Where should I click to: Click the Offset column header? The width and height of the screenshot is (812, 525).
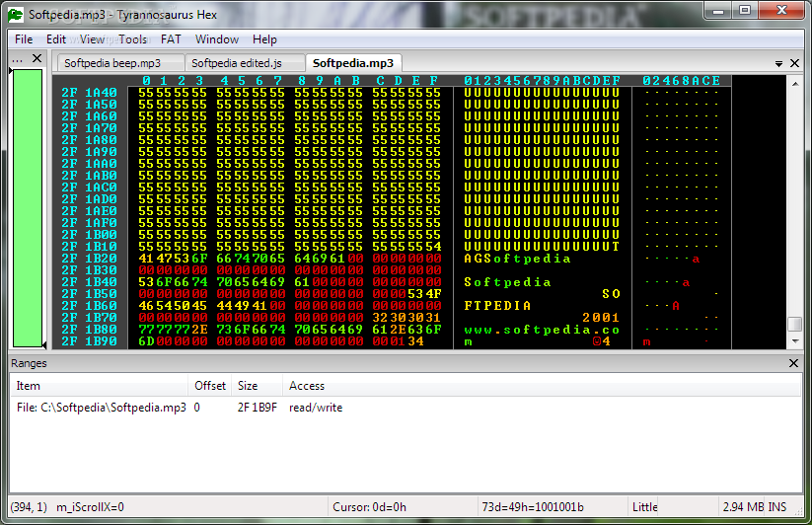[210, 386]
